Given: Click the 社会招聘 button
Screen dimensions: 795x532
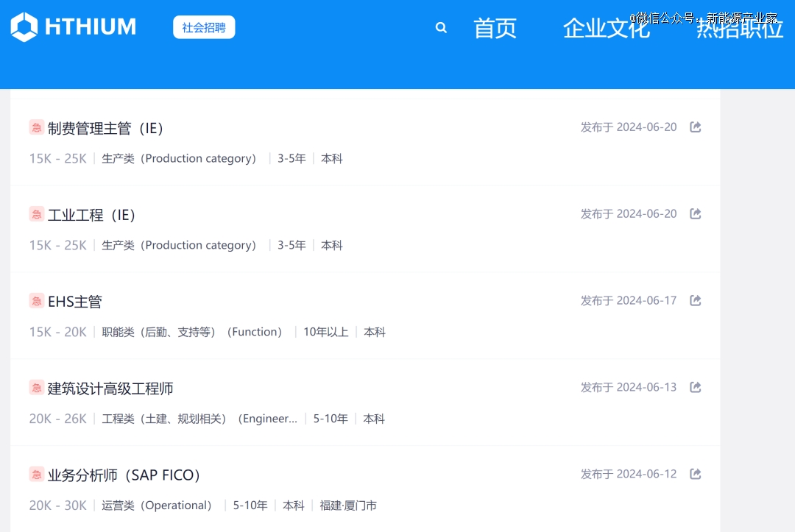Looking at the screenshot, I should [204, 27].
